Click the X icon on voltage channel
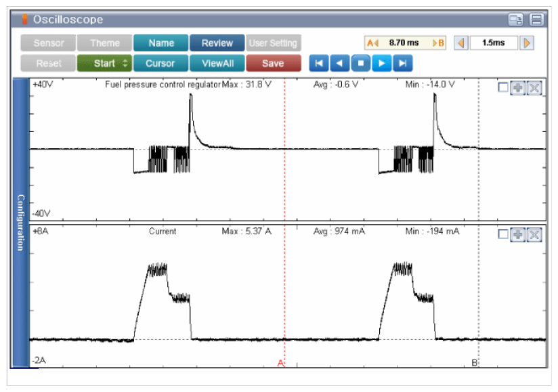 tap(534, 88)
